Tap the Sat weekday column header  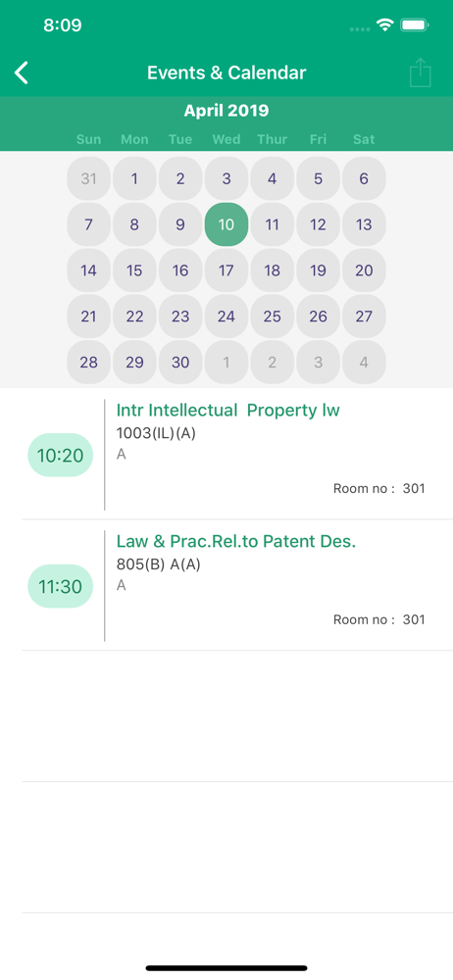pos(364,139)
